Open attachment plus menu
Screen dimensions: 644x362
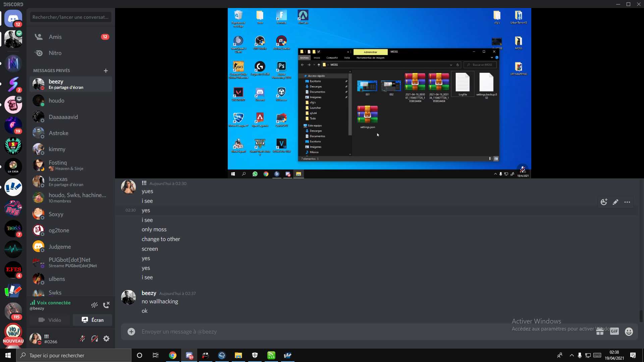pyautogui.click(x=131, y=331)
